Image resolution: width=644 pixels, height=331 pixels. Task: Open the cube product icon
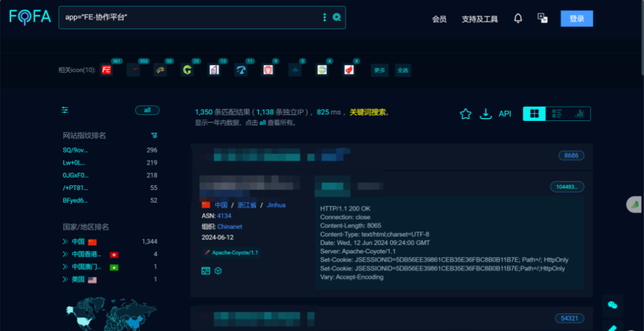[218, 271]
